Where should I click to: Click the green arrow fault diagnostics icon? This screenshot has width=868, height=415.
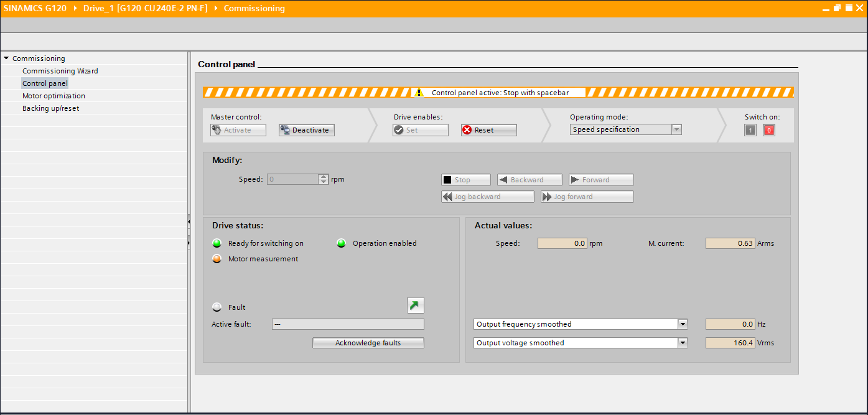(415, 305)
